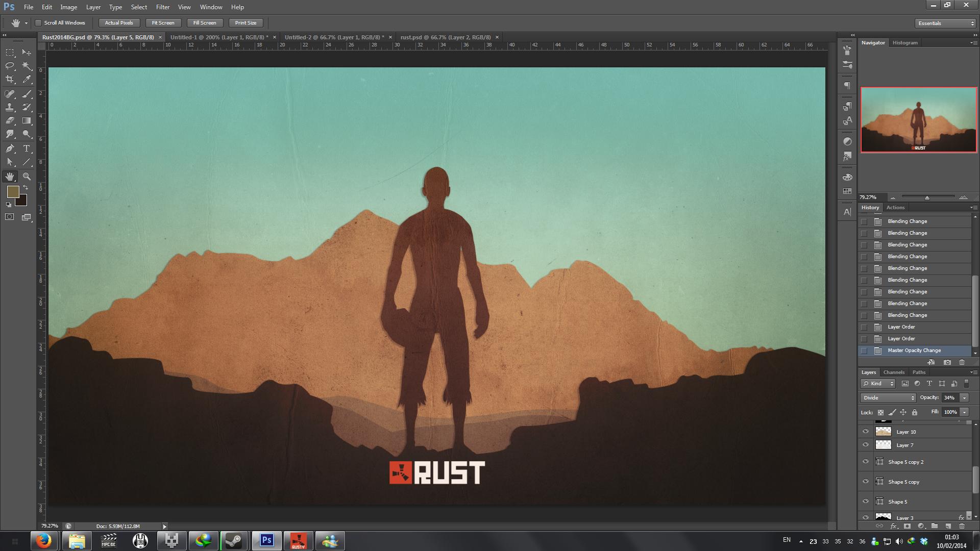Image resolution: width=980 pixels, height=551 pixels.
Task: Select the Path Selection tool
Action: coord(10,162)
